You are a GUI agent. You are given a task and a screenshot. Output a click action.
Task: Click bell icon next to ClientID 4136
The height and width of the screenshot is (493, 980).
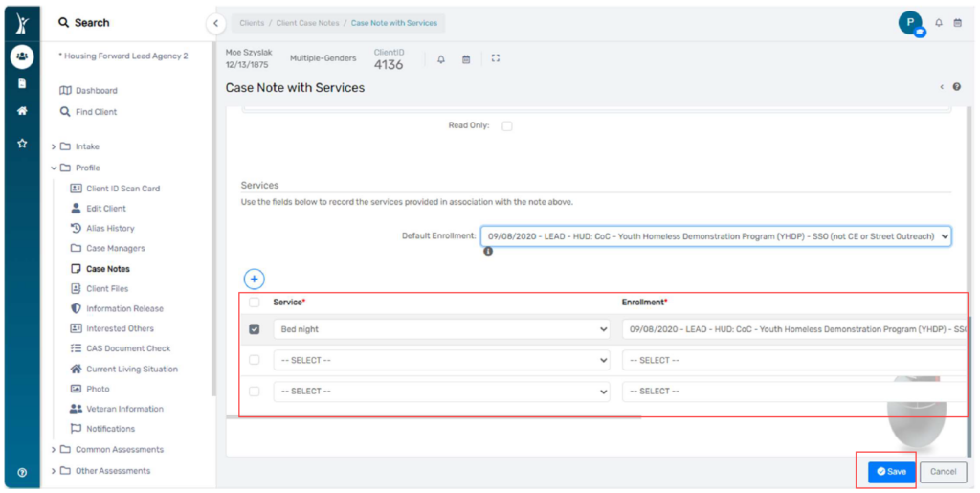click(441, 59)
